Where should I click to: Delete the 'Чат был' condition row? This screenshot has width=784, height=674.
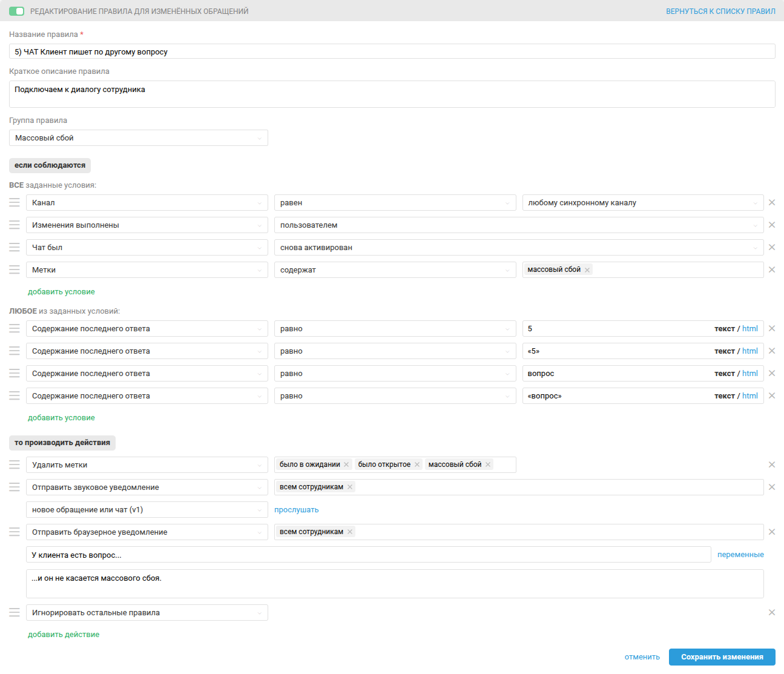tap(772, 248)
